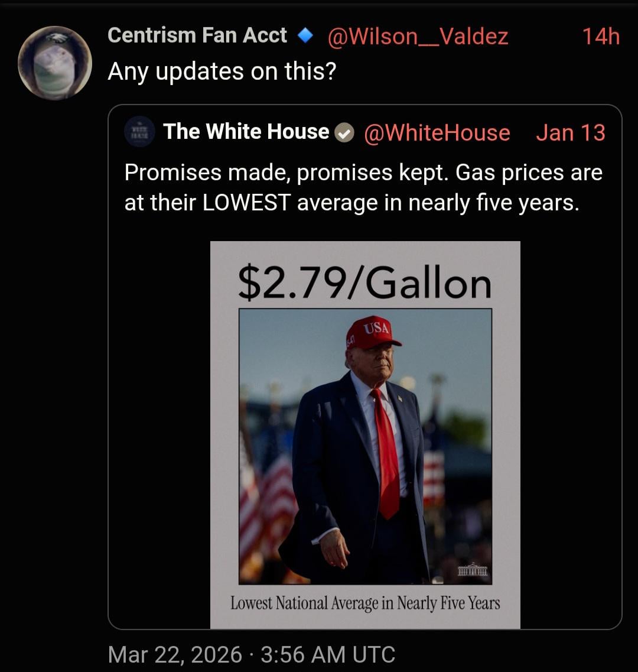The image size is (638, 672).
Task: Visit the @Wilson__Valdez handle
Action: [418, 37]
